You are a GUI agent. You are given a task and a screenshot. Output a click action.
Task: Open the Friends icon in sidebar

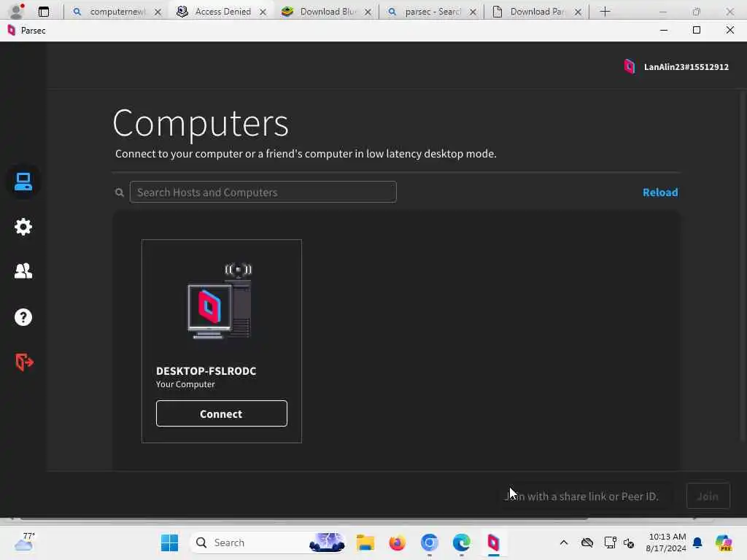coord(23,271)
